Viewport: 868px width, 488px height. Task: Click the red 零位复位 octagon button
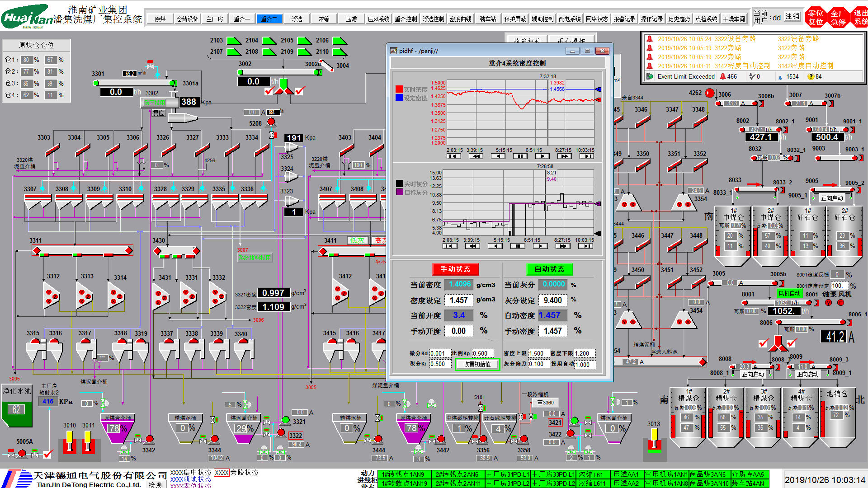(816, 17)
